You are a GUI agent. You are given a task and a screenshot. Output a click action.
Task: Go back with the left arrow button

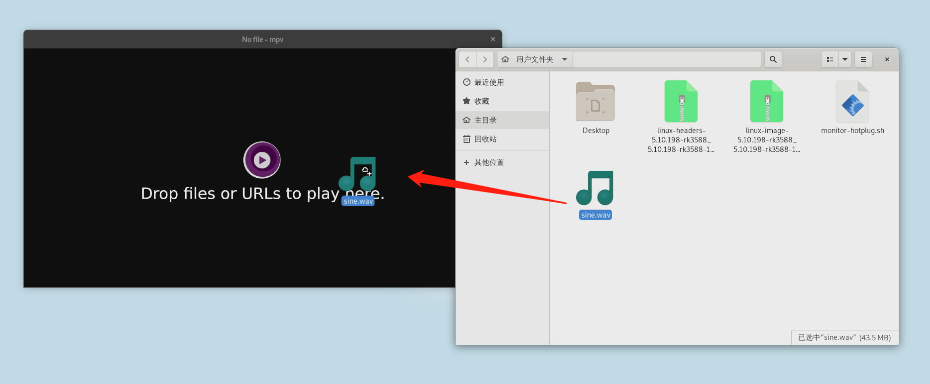coord(468,59)
